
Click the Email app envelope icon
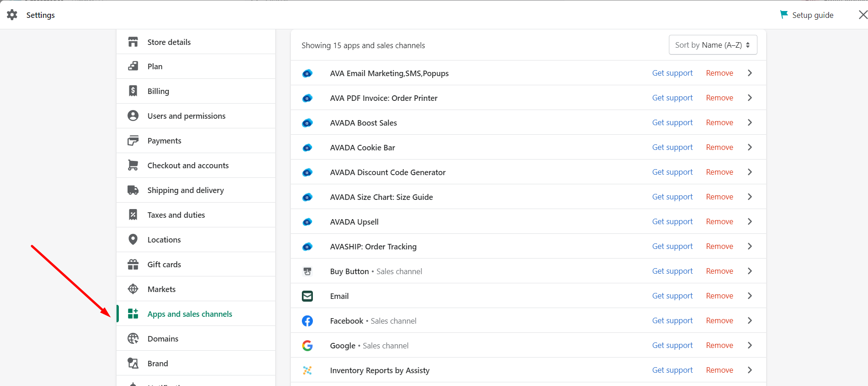[x=307, y=296]
